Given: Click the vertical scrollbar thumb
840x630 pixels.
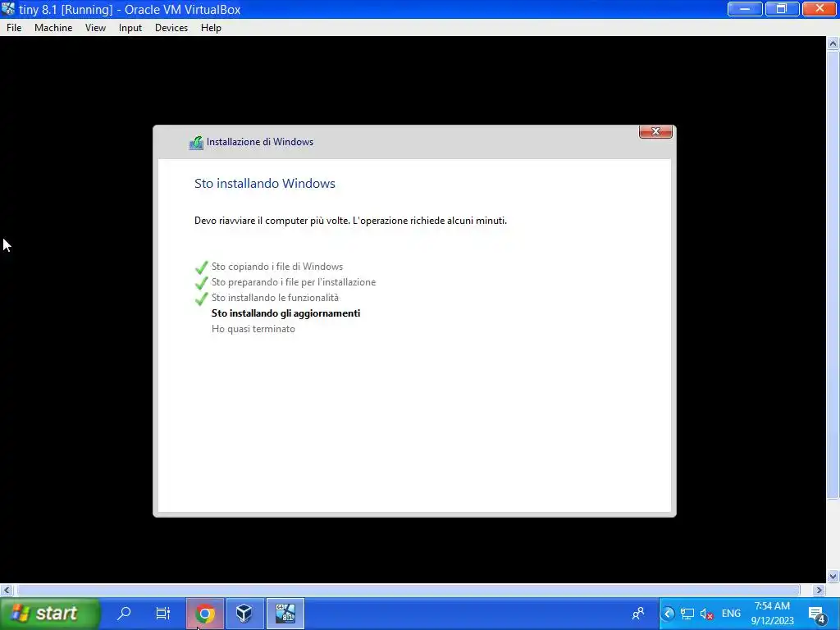Looking at the screenshot, I should [833, 275].
